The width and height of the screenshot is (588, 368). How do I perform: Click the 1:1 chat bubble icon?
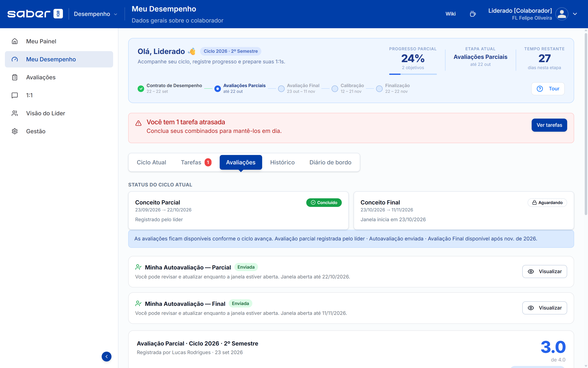tap(15, 95)
